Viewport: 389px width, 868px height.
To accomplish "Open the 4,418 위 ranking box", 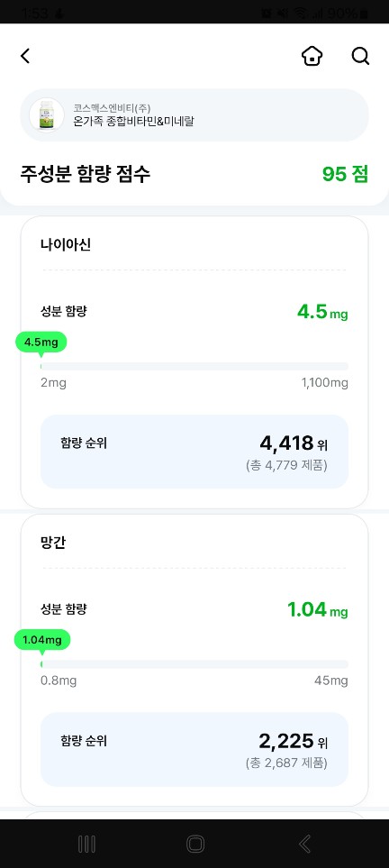I will [x=194, y=452].
